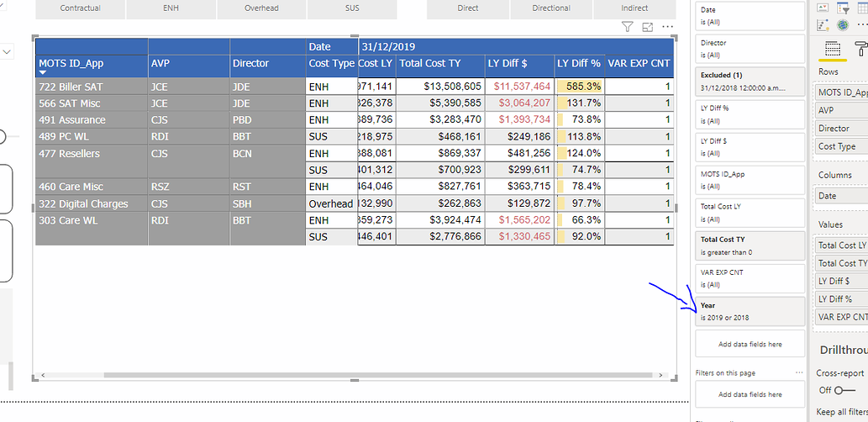
Task: Select the 566 SAT Misc row
Action: tap(92, 103)
